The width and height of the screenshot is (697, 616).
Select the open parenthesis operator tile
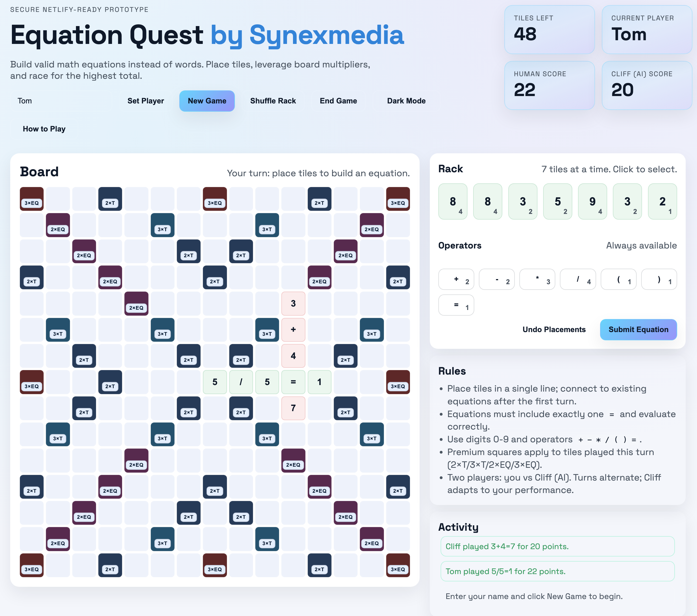point(618,279)
